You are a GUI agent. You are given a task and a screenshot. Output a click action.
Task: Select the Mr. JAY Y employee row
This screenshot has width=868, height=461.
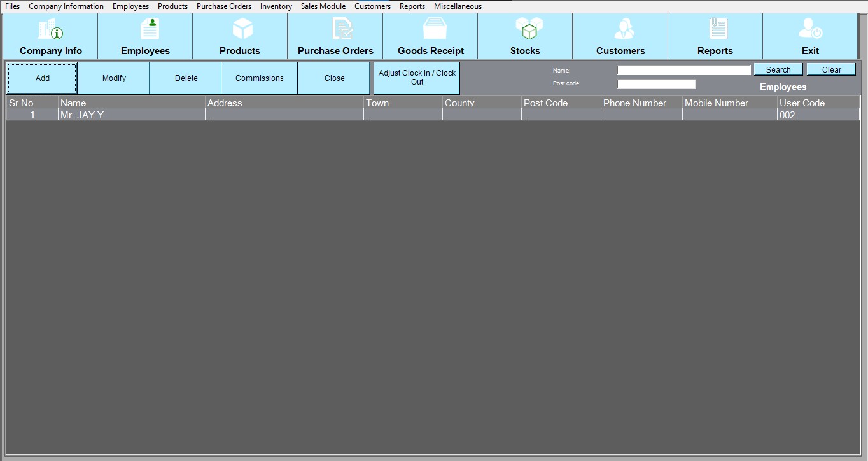pos(127,115)
